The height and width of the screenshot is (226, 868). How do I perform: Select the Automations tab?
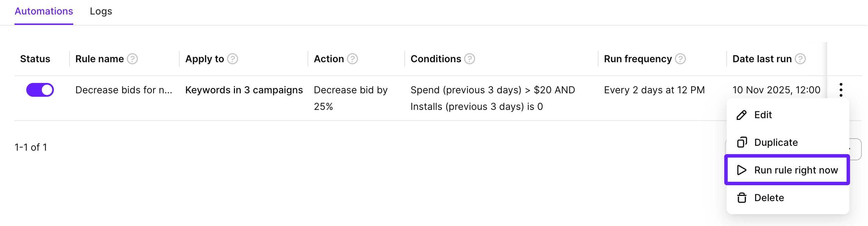pos(44,11)
